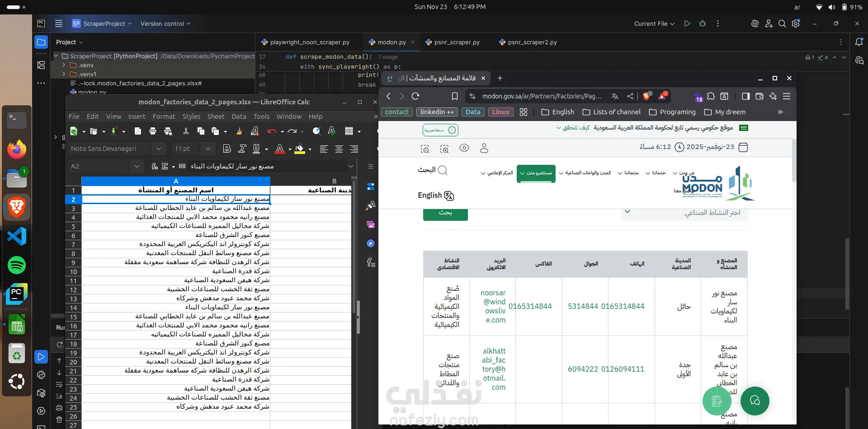Image resolution: width=868 pixels, height=429 pixels.
Task: Click the Copy icon in Calc toolbar
Action: click(201, 131)
